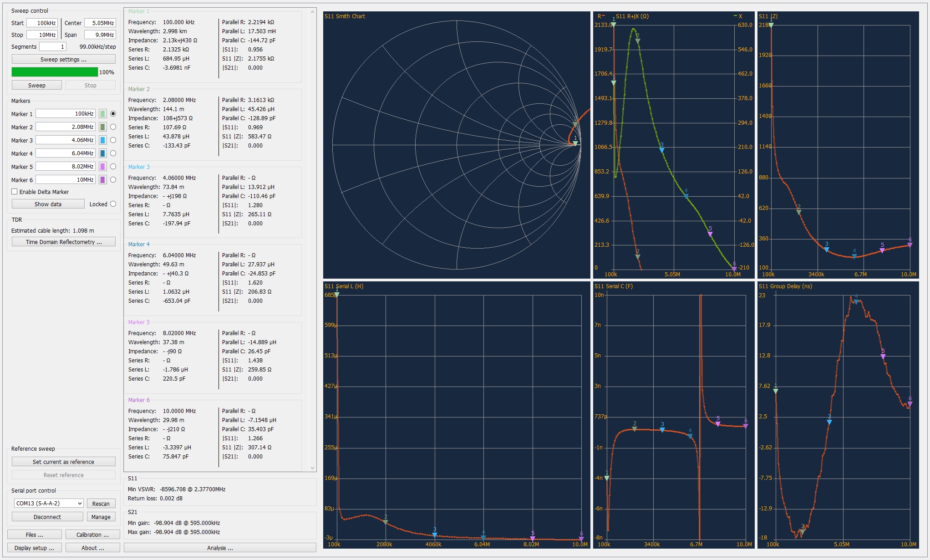Click the disabled Stop button
This screenshot has width=930, height=560.
coord(90,85)
